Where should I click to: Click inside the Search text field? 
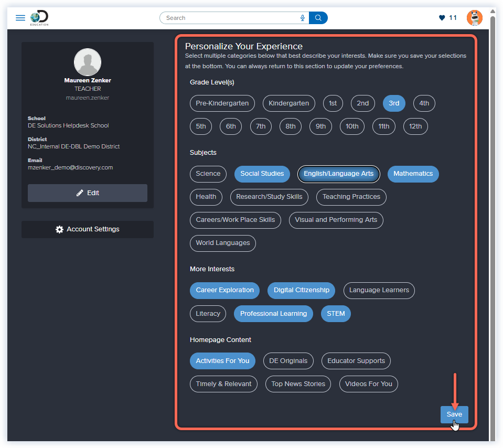click(231, 18)
